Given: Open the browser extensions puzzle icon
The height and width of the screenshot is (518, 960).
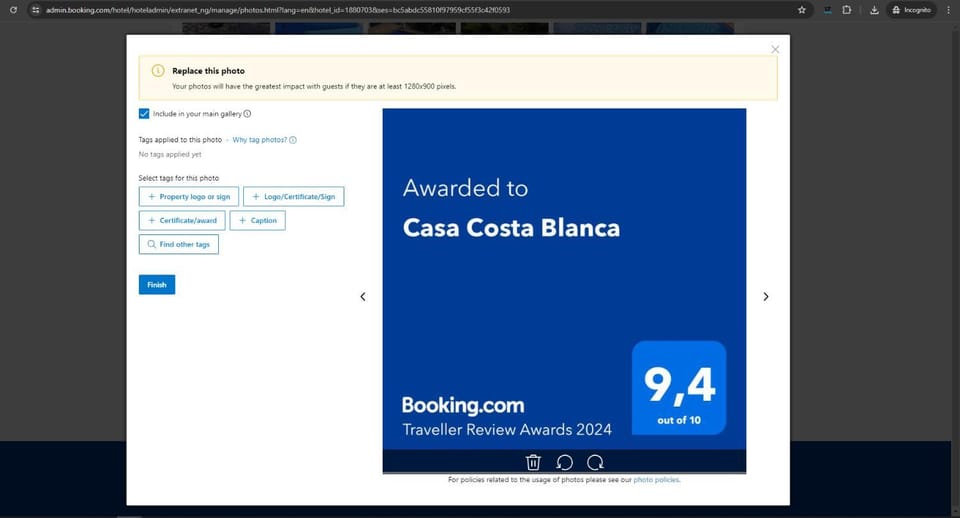Looking at the screenshot, I should [847, 10].
